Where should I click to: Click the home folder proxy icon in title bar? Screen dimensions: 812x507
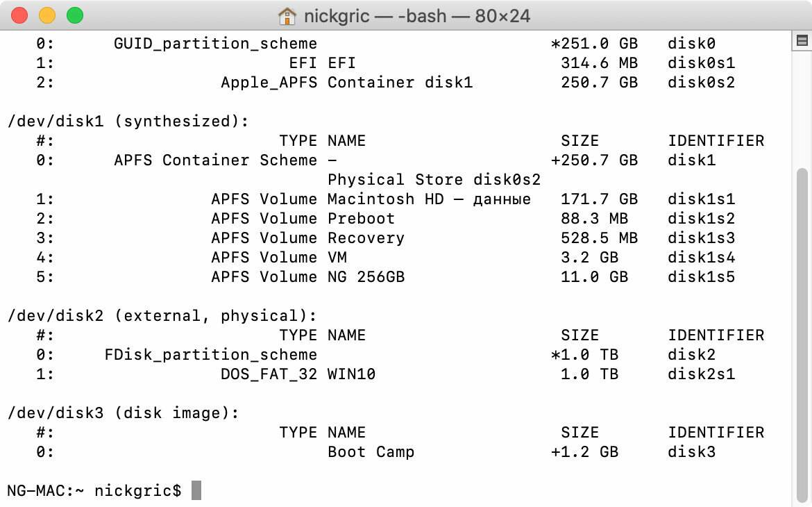287,16
